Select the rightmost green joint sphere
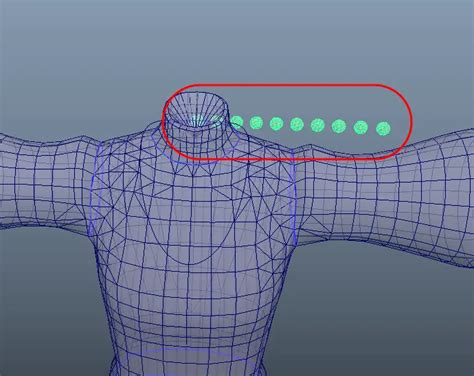This screenshot has width=474, height=376. tap(383, 128)
